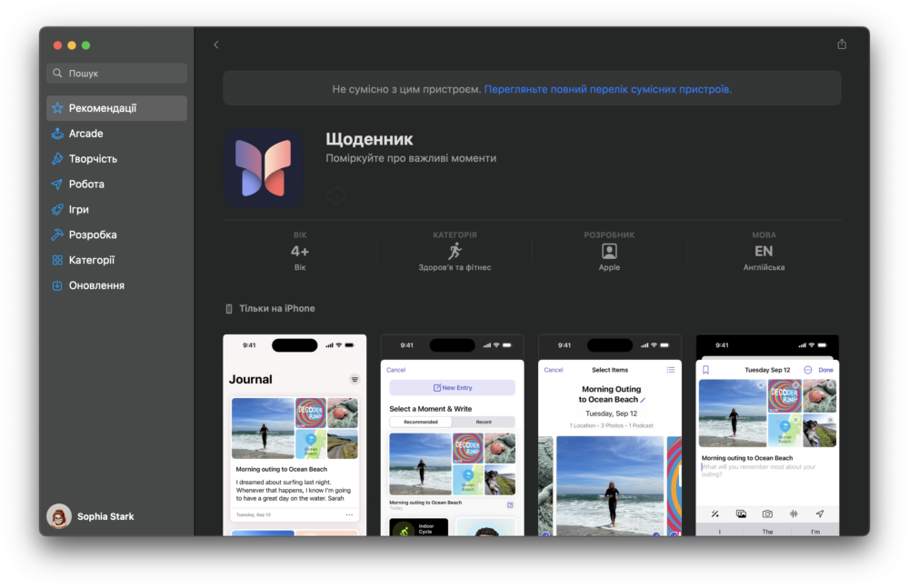Click the Apple developer label
This screenshot has height=588, width=909.
coord(609,267)
